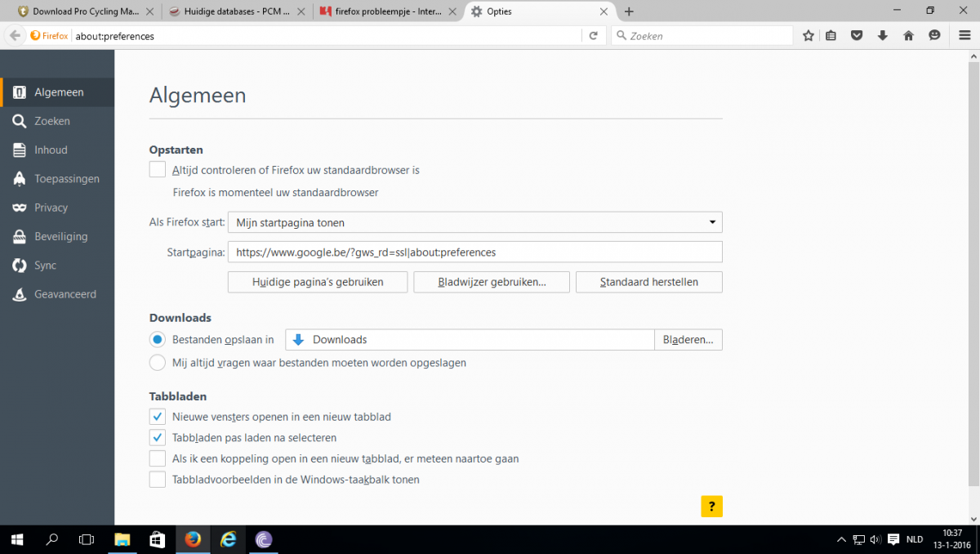Select 'Mij altijd vragen waar bestanden' option
Image resolution: width=980 pixels, height=554 pixels.
point(158,362)
